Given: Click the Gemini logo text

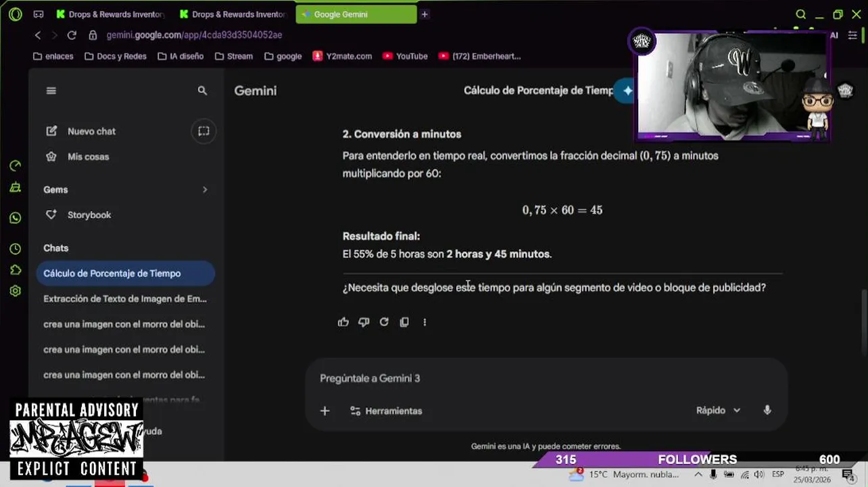Looking at the screenshot, I should coord(256,91).
